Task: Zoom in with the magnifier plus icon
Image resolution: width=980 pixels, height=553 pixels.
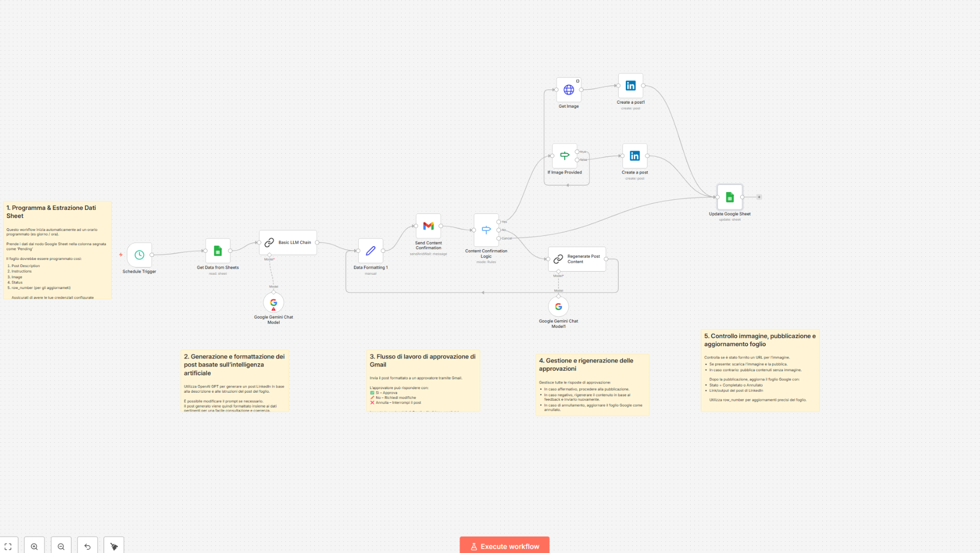Action: tap(34, 546)
